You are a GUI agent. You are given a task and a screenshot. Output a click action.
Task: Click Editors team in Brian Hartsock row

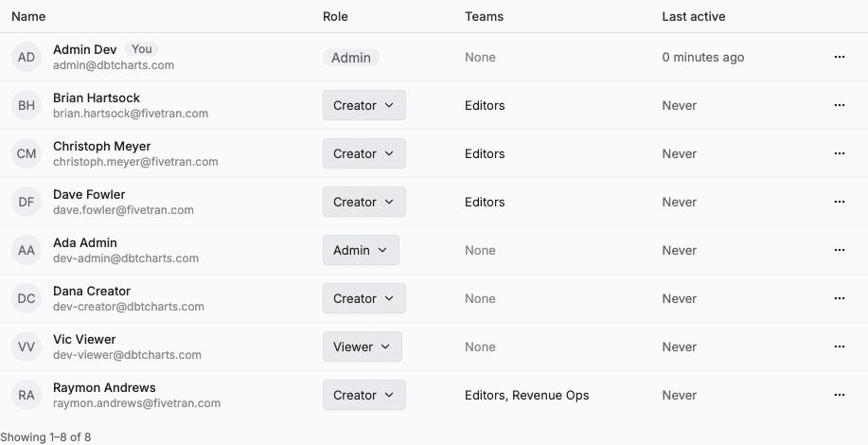[x=485, y=105]
